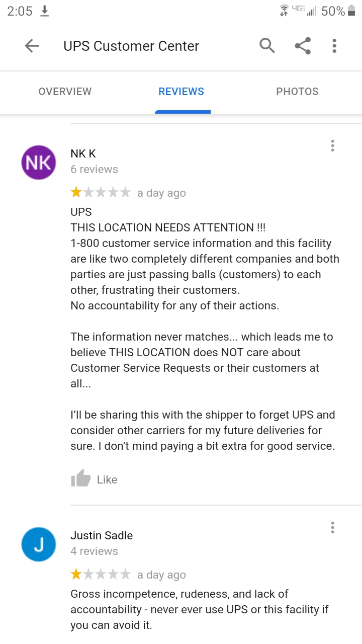Tap the share icon in header

click(x=302, y=46)
